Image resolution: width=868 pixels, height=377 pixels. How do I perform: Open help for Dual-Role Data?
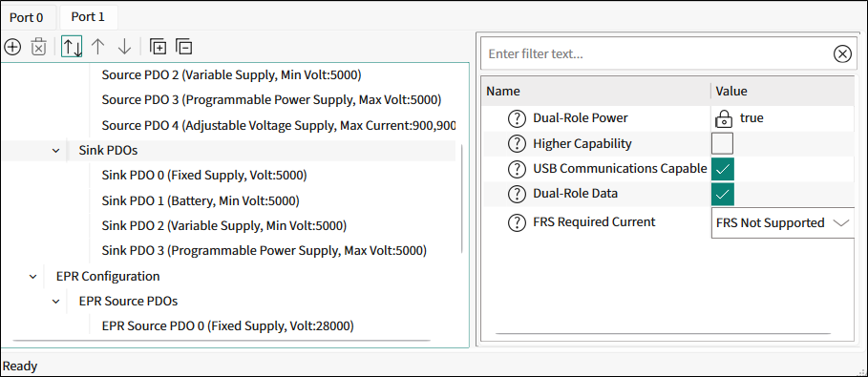click(517, 194)
